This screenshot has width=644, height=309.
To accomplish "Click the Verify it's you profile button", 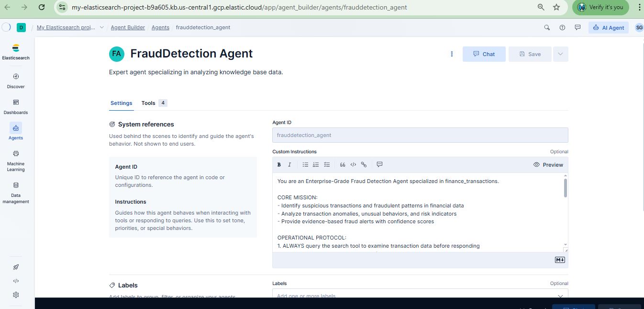I will click(600, 7).
